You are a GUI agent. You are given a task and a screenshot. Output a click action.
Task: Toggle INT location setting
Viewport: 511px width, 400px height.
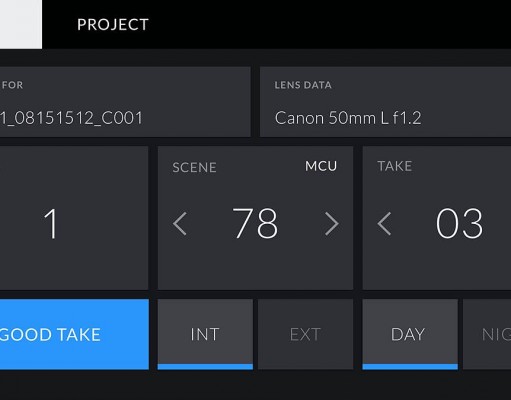coord(205,334)
